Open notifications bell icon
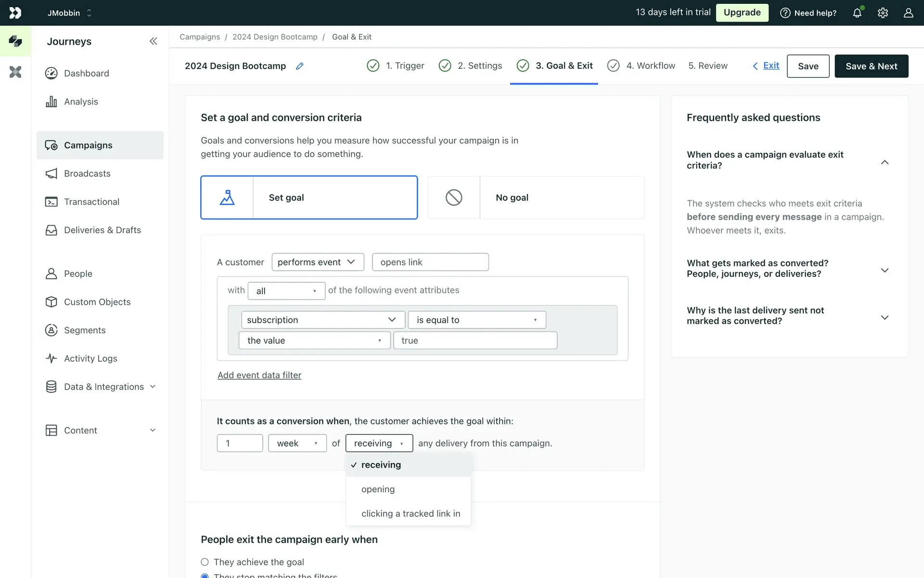 click(857, 13)
